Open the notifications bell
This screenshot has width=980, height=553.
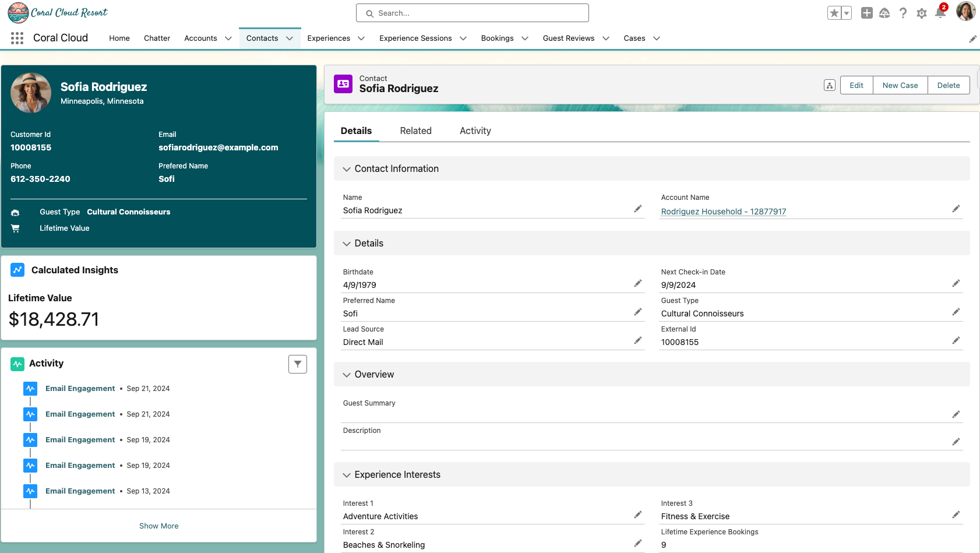(940, 13)
